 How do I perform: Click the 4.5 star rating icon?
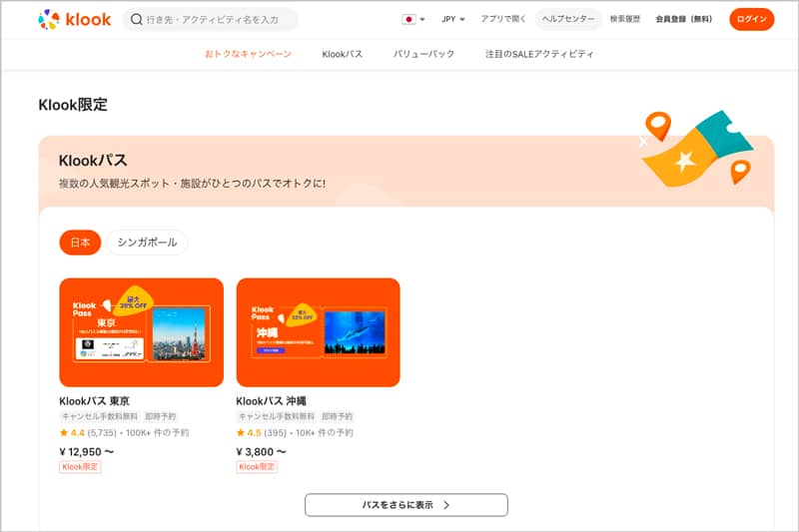coord(241,433)
